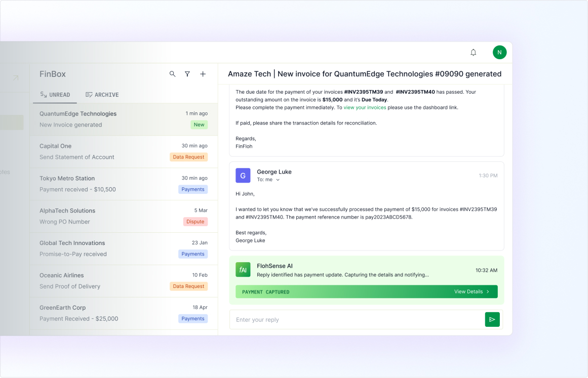Open notifications bell icon
The width and height of the screenshot is (588, 378).
(473, 53)
